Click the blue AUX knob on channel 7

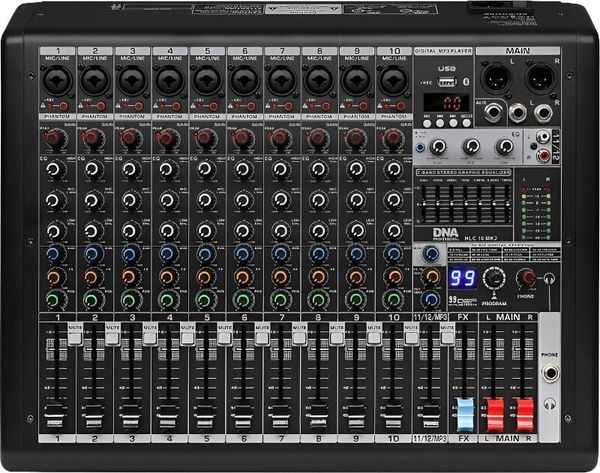280,254
